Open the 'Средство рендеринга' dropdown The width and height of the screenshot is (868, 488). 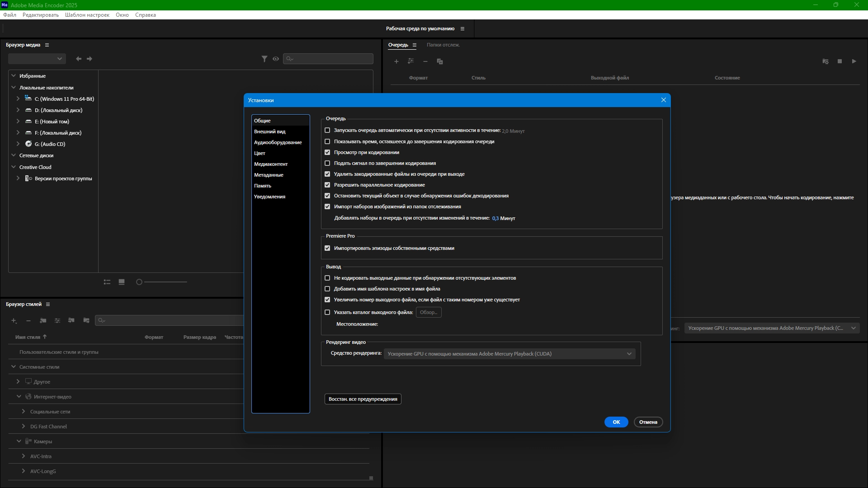pos(509,354)
